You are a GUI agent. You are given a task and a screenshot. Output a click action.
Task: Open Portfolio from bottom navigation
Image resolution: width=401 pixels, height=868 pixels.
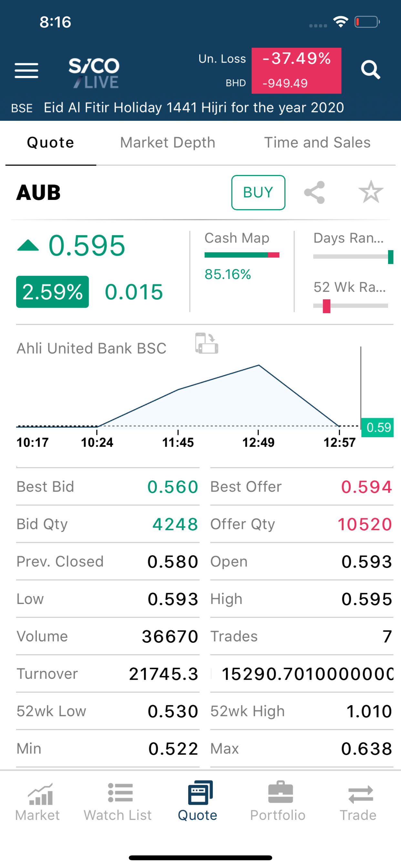tap(278, 802)
